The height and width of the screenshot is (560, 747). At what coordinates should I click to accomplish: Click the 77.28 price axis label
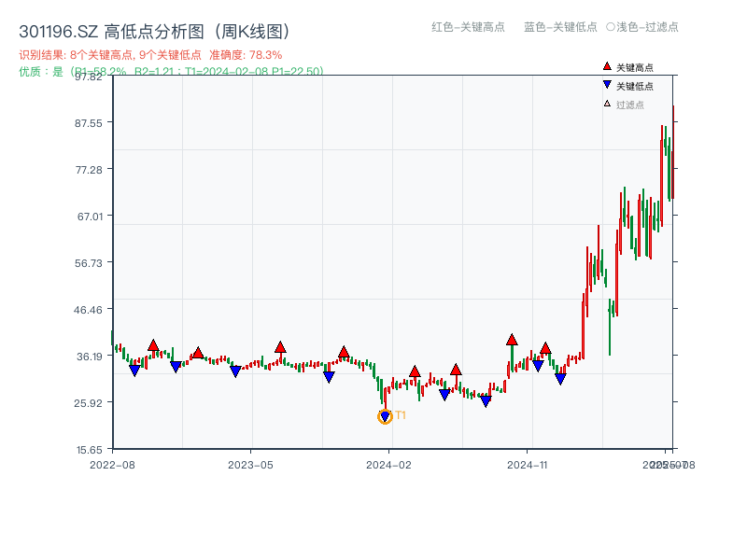point(89,170)
